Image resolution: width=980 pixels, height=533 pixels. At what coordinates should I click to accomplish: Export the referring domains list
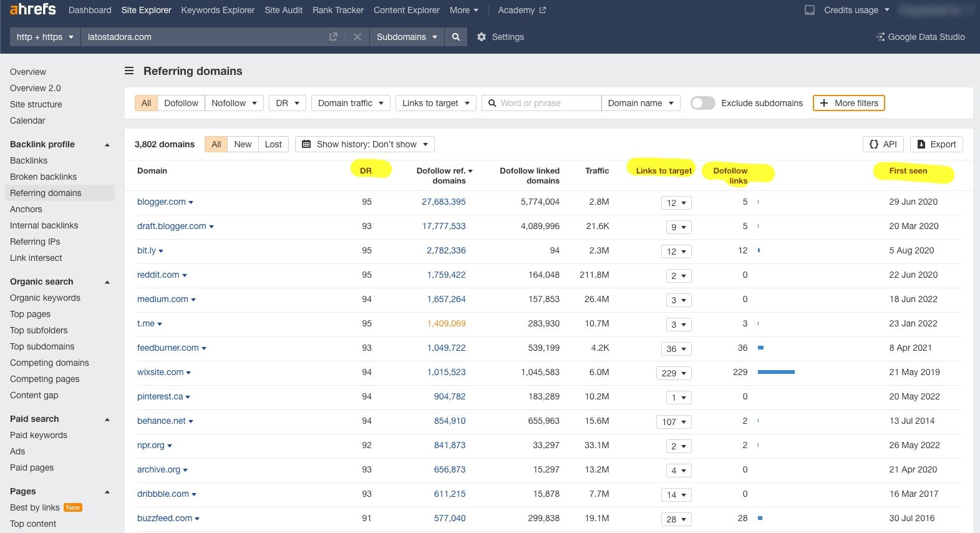pyautogui.click(x=936, y=144)
